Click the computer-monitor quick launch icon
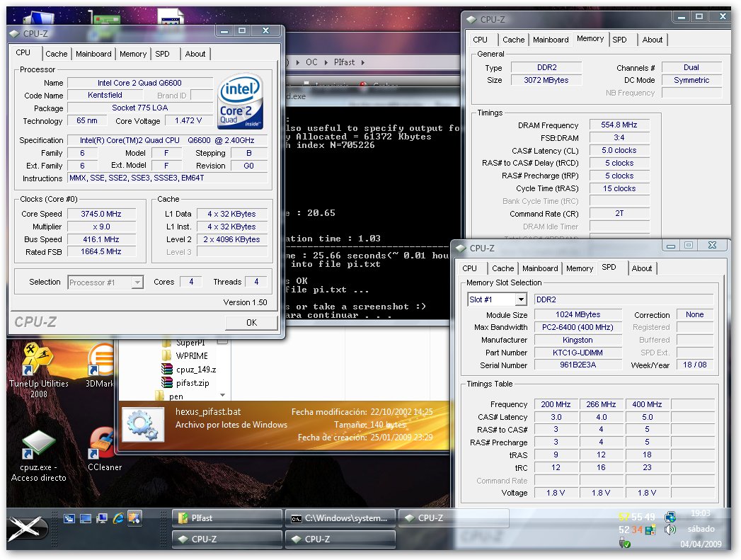741x560 pixels. [x=102, y=519]
